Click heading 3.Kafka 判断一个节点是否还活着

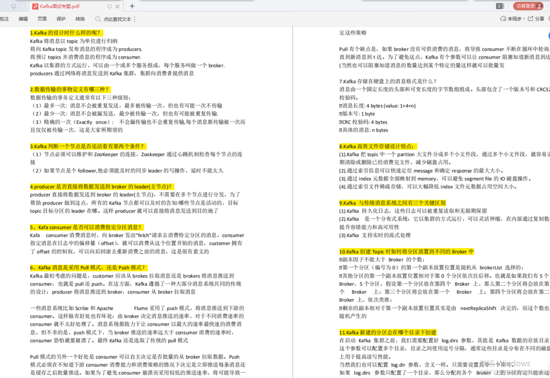point(88,146)
